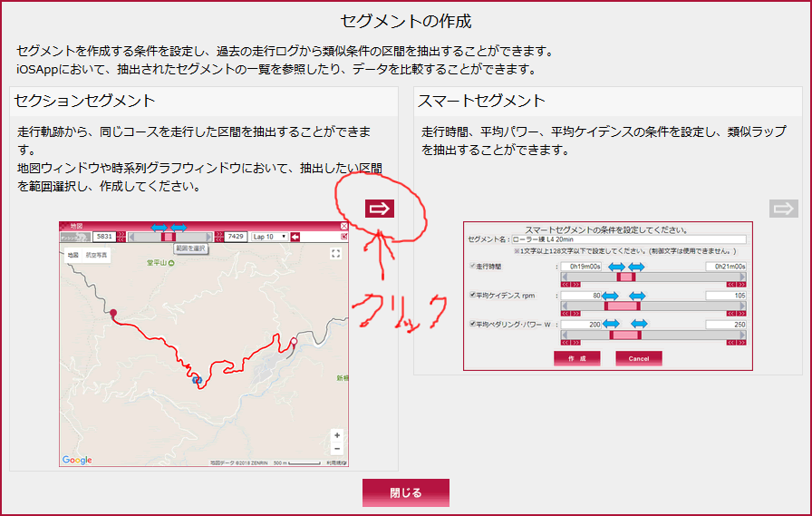Click the pink range handle on map toolbar

[168, 237]
